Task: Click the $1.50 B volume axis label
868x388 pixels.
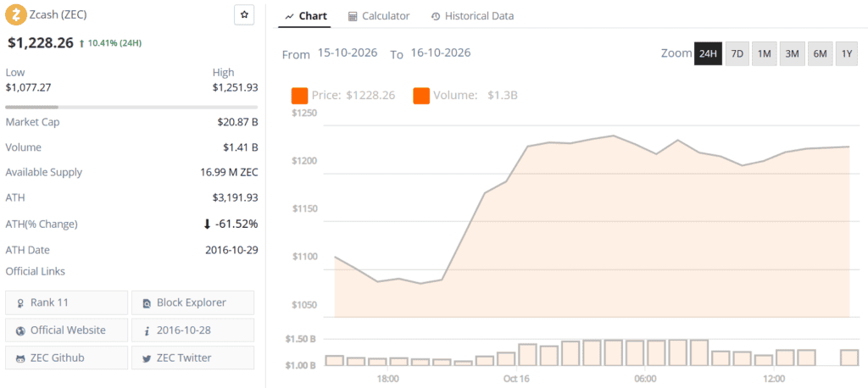Action: [x=300, y=339]
